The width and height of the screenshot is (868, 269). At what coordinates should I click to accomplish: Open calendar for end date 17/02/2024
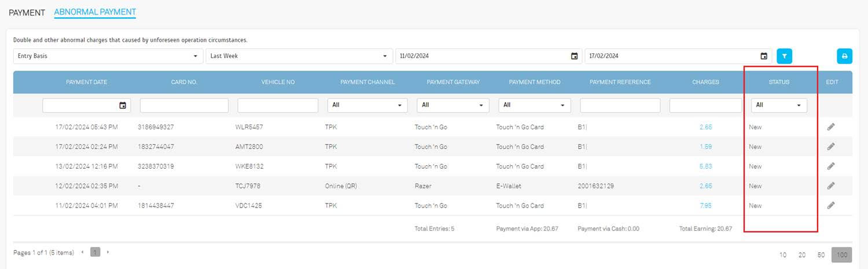tap(764, 56)
